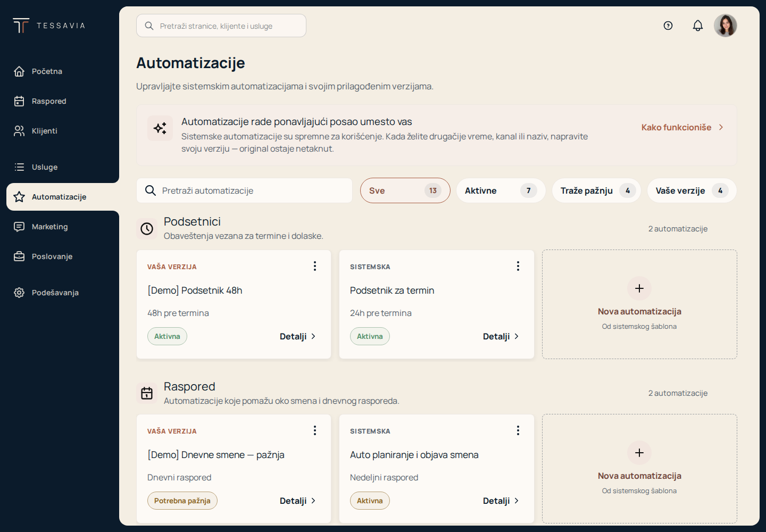Add Nova automatizacija in the Podsetnici section
Image resolution: width=766 pixels, height=532 pixels.
tap(639, 304)
